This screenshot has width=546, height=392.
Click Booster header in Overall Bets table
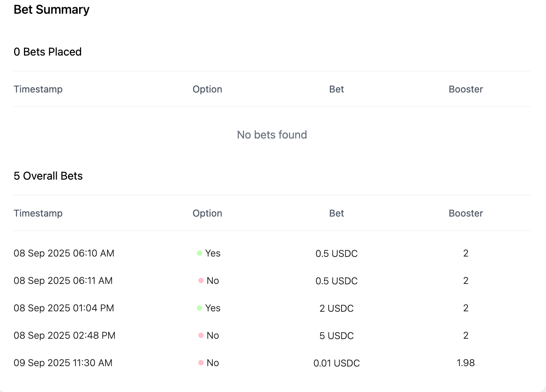(466, 213)
